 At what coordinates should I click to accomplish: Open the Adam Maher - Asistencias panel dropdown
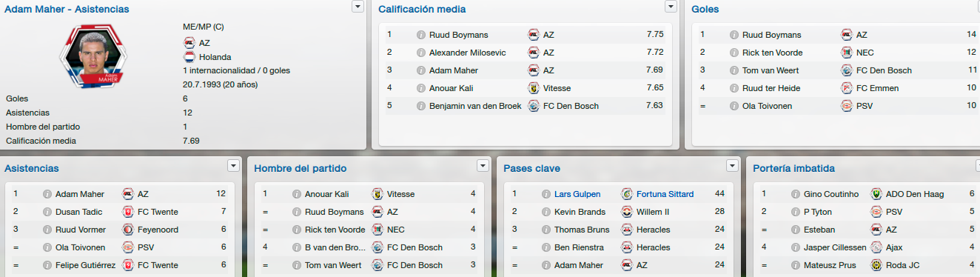[358, 7]
